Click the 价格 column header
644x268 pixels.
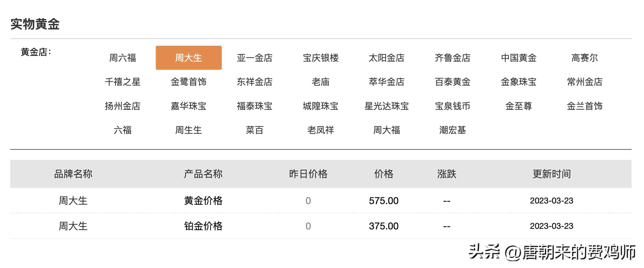click(x=384, y=174)
